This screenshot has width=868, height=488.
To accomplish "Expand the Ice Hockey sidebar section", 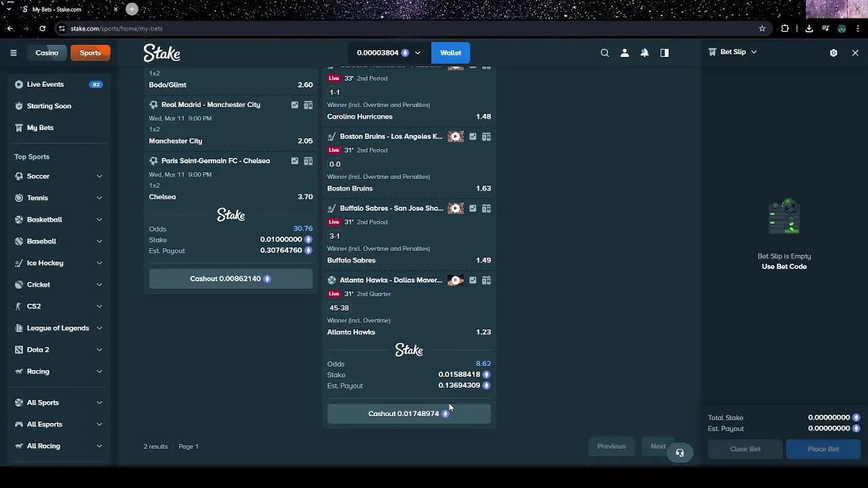I will point(99,263).
